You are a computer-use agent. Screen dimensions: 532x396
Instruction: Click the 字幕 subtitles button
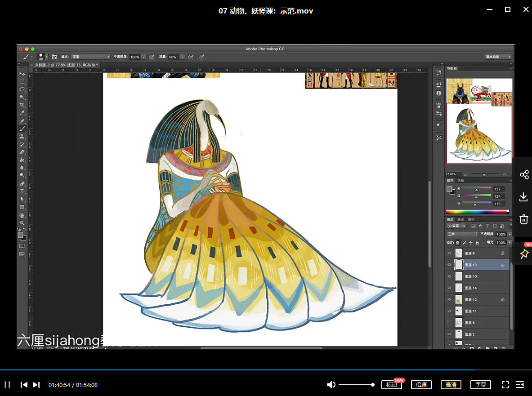pos(481,385)
